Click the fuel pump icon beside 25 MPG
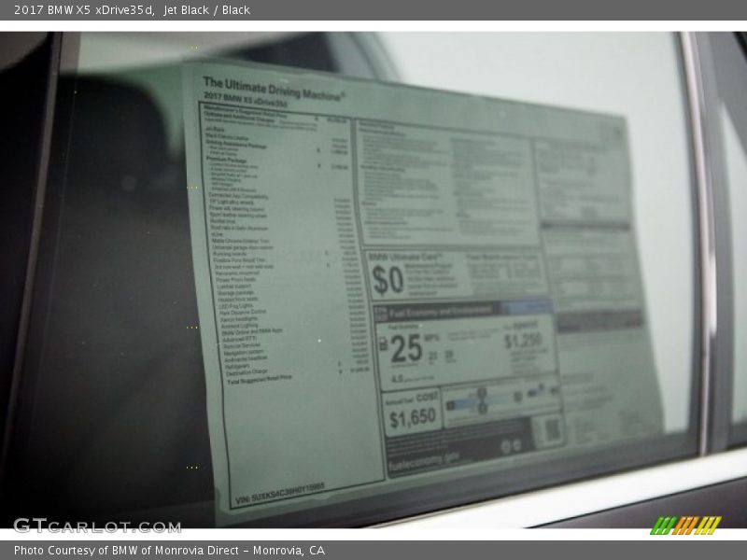Screen dimensions: 747x560 click(383, 344)
